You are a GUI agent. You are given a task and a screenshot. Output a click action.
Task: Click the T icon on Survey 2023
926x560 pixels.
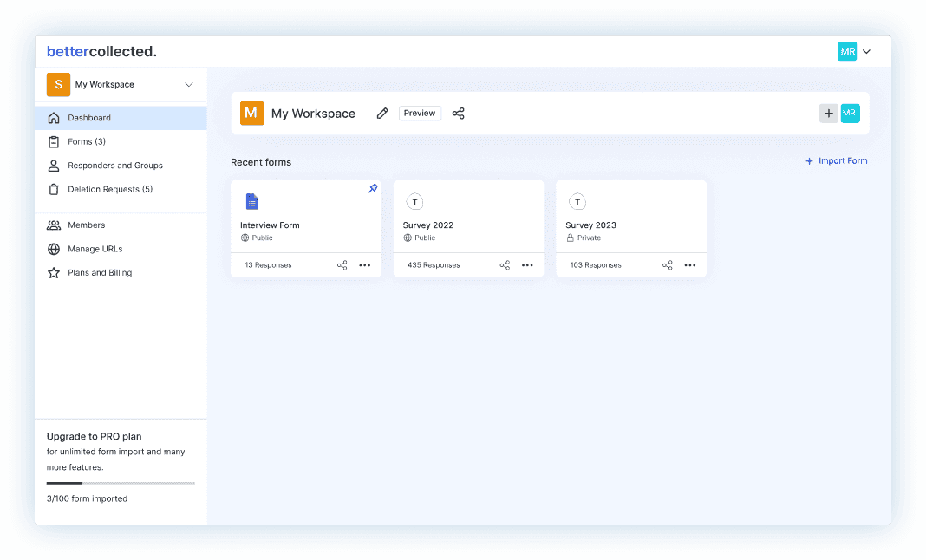(577, 202)
